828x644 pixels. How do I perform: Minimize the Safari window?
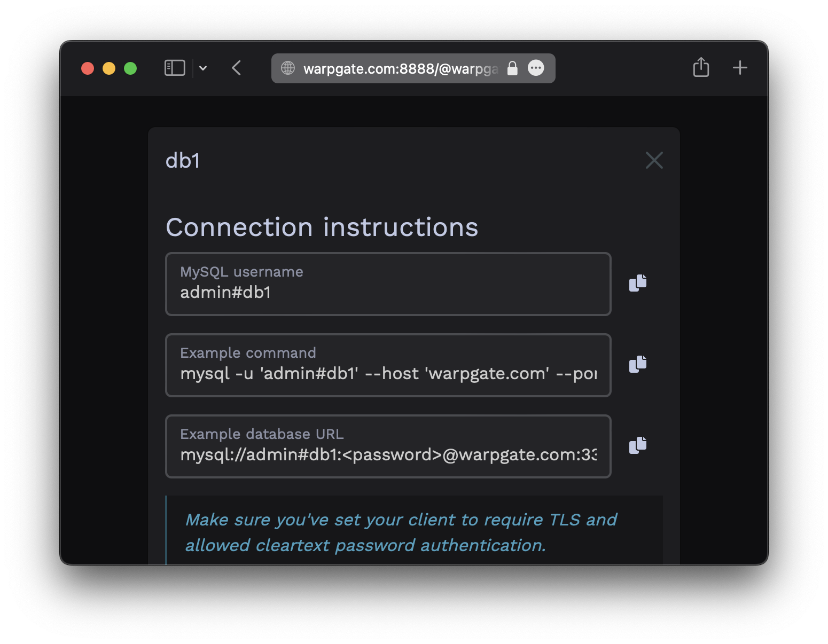[109, 68]
